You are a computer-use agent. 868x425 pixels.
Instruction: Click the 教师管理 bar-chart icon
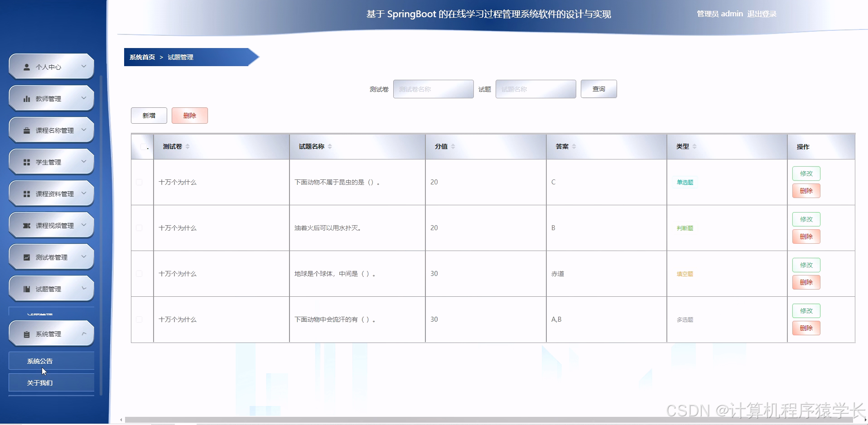pyautogui.click(x=26, y=98)
